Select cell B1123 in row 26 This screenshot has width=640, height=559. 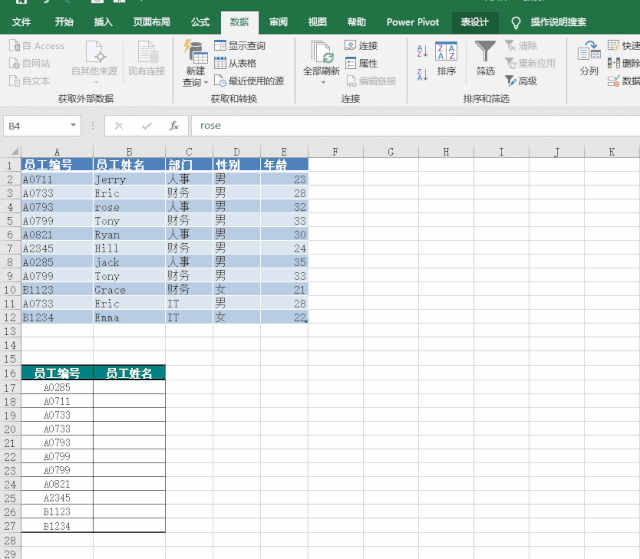click(x=57, y=512)
